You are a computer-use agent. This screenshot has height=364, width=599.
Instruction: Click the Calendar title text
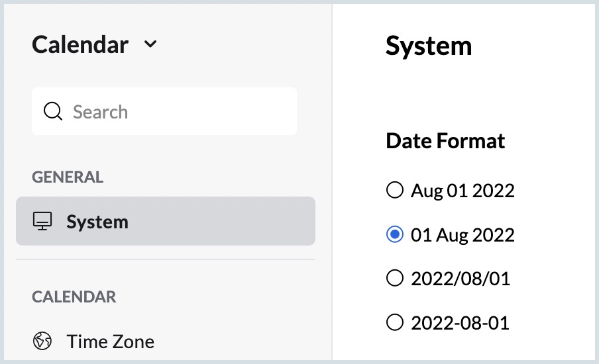pyautogui.click(x=80, y=45)
